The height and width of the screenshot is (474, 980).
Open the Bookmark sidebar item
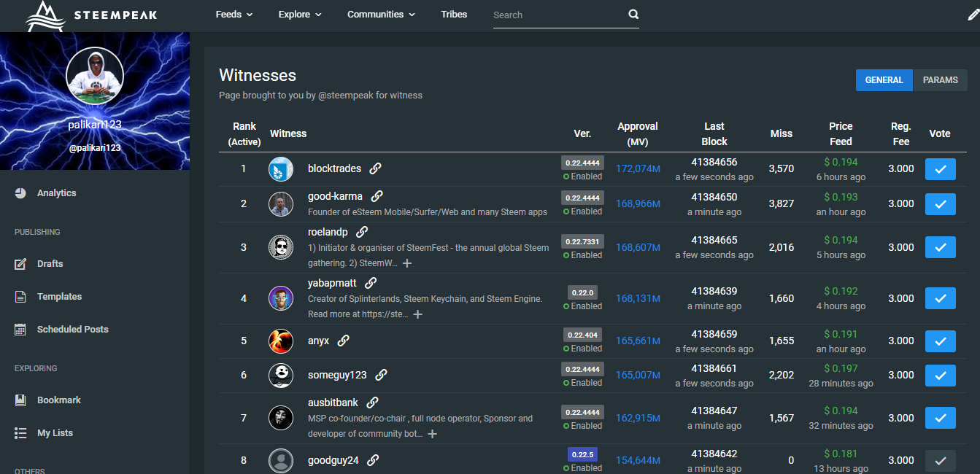[x=58, y=400]
